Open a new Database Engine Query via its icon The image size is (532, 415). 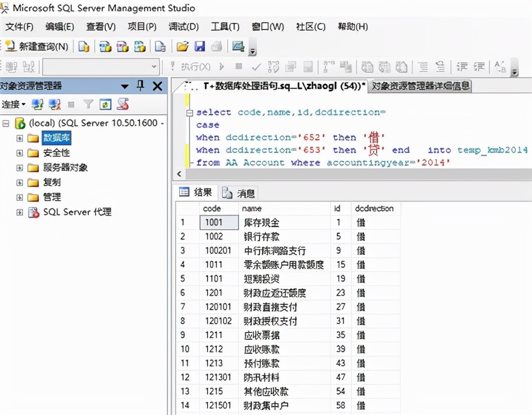click(x=84, y=47)
